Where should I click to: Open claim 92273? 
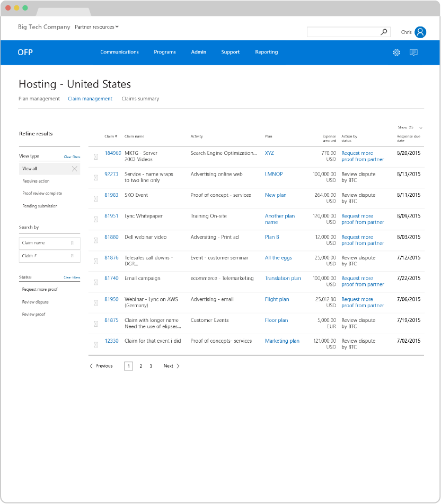pos(112,174)
